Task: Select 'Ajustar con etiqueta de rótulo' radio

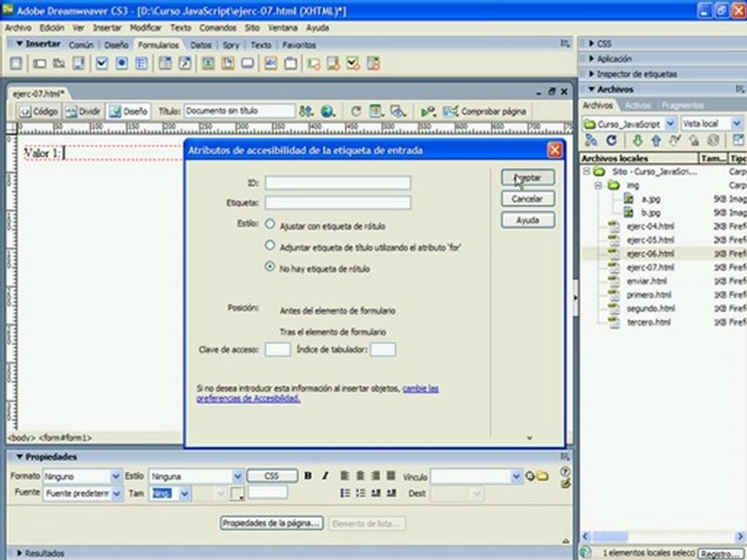Action: point(270,223)
